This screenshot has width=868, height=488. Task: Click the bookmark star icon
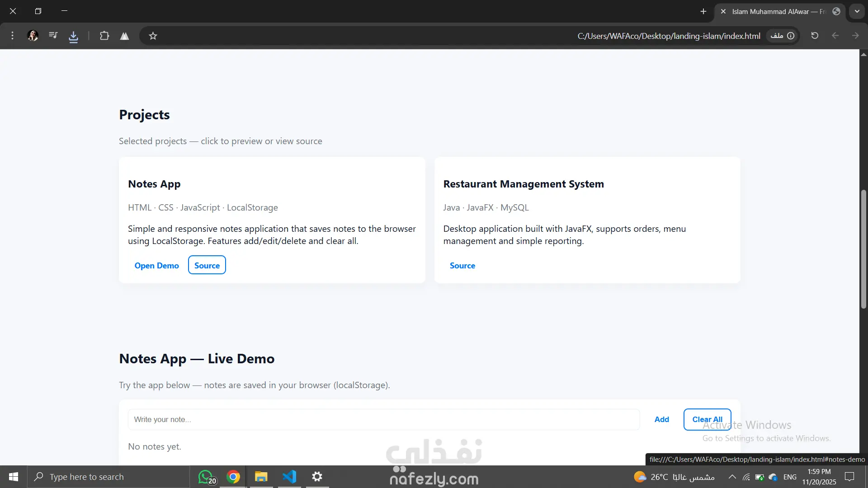click(153, 36)
